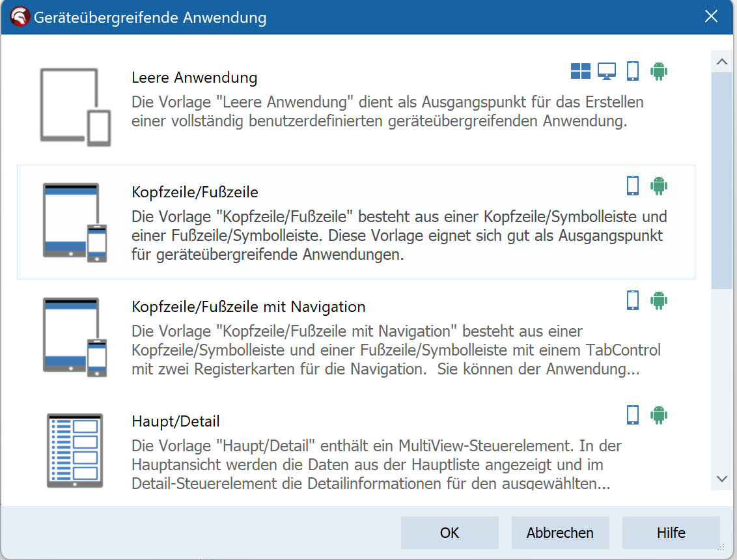Click the phone icon in Leere Anwendung row
Screen dimensions: 737x560
tap(632, 71)
